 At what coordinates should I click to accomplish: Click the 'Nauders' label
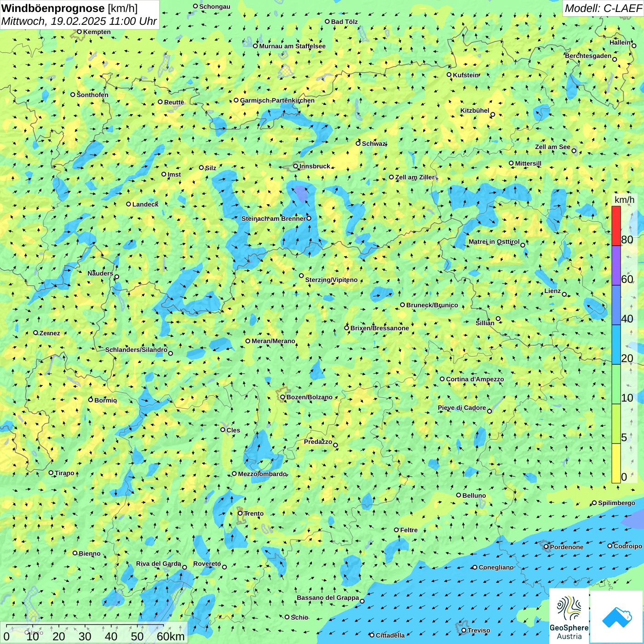click(x=100, y=273)
